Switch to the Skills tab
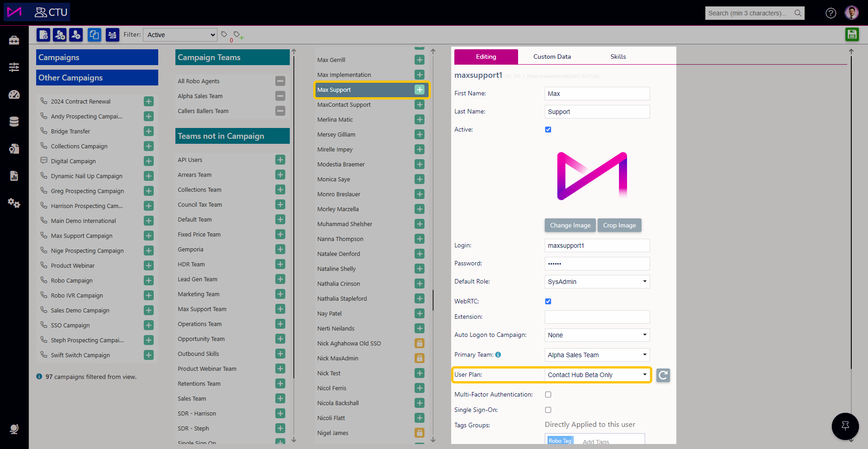The height and width of the screenshot is (449, 868). [x=618, y=57]
